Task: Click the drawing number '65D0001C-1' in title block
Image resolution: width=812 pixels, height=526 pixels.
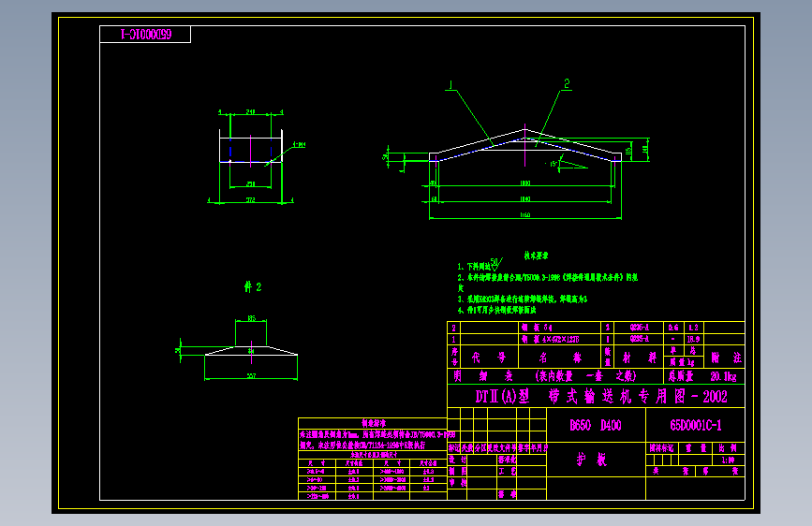Action: point(696,426)
